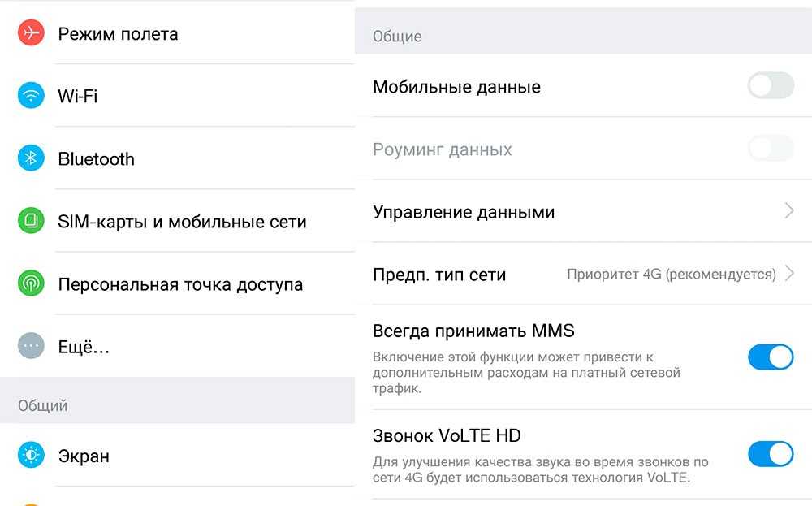The height and width of the screenshot is (506, 812).
Task: Toggle the Роуминг данных switch
Action: coord(770,149)
